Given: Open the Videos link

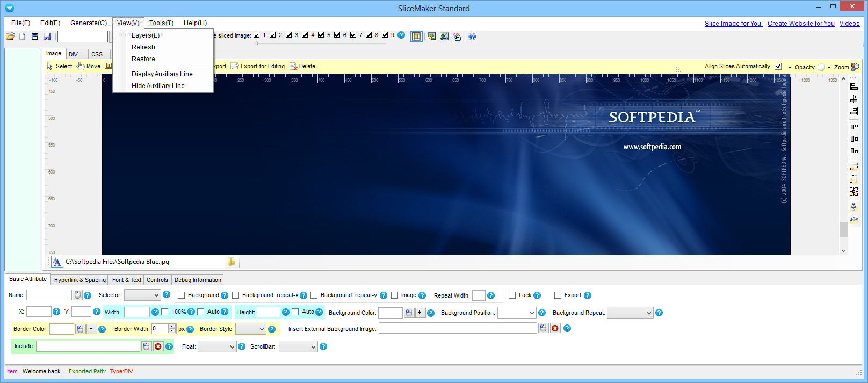Looking at the screenshot, I should 849,24.
